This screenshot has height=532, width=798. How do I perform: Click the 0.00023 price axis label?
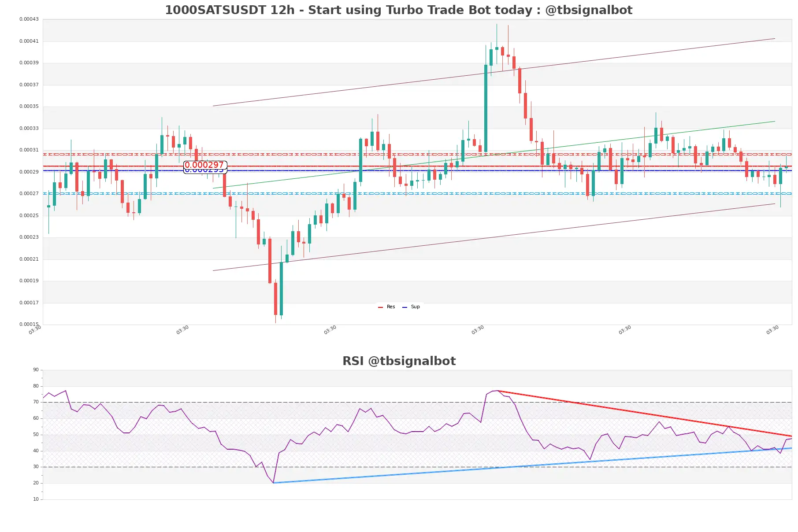coord(29,237)
